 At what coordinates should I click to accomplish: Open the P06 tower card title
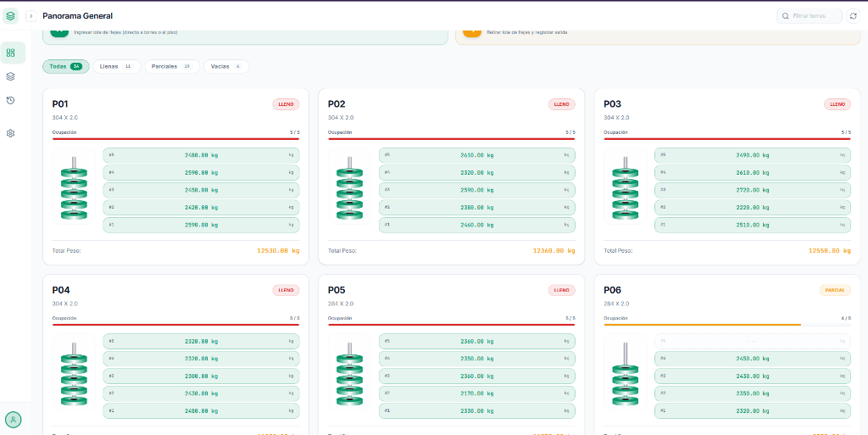tap(612, 290)
